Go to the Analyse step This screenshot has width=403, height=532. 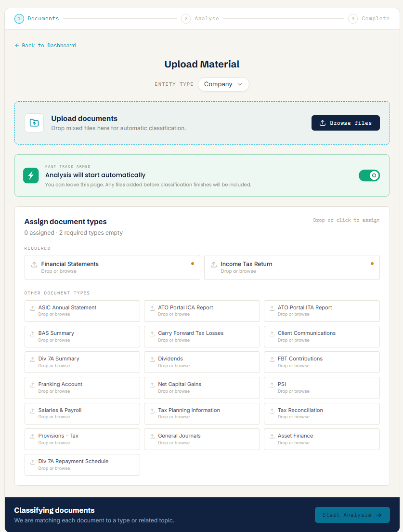tap(200, 19)
